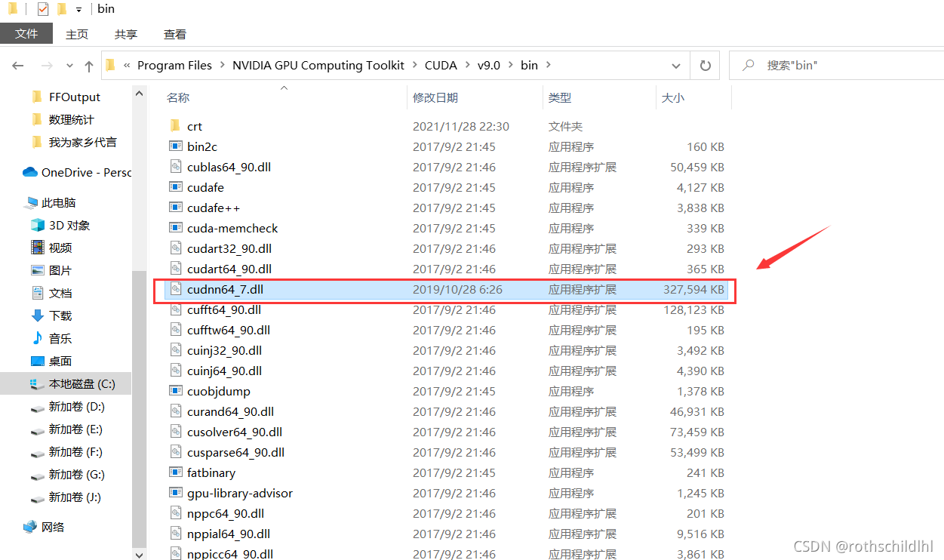Screen dimensions: 944x560
Task: Sort by the 大小 column header
Action: (x=673, y=97)
